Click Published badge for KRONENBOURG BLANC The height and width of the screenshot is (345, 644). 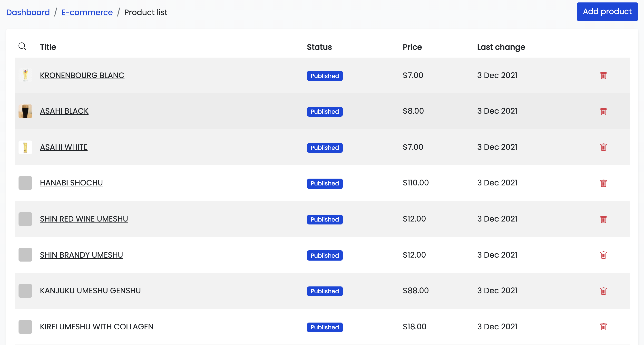324,76
